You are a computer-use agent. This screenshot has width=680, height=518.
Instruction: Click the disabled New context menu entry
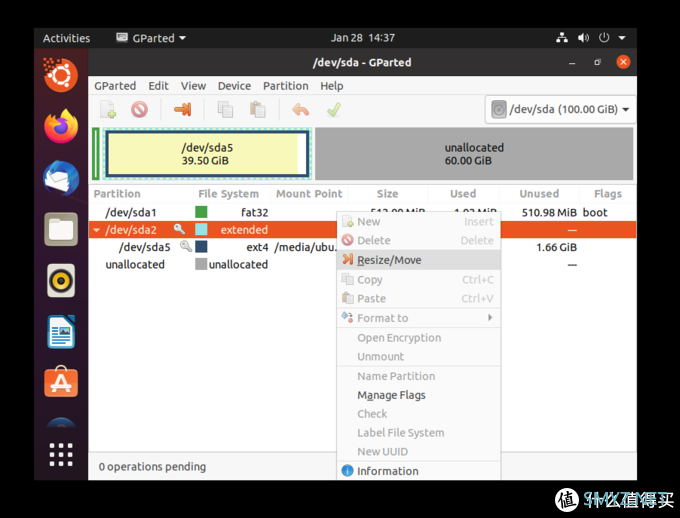coord(418,222)
